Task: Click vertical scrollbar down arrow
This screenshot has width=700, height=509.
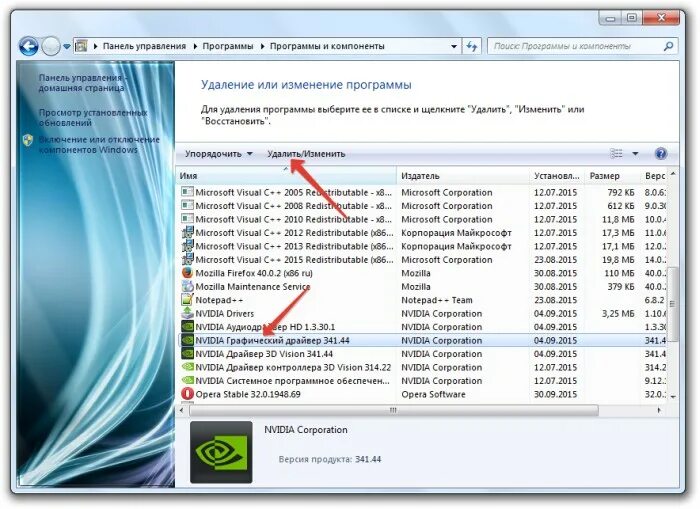Action: [673, 396]
